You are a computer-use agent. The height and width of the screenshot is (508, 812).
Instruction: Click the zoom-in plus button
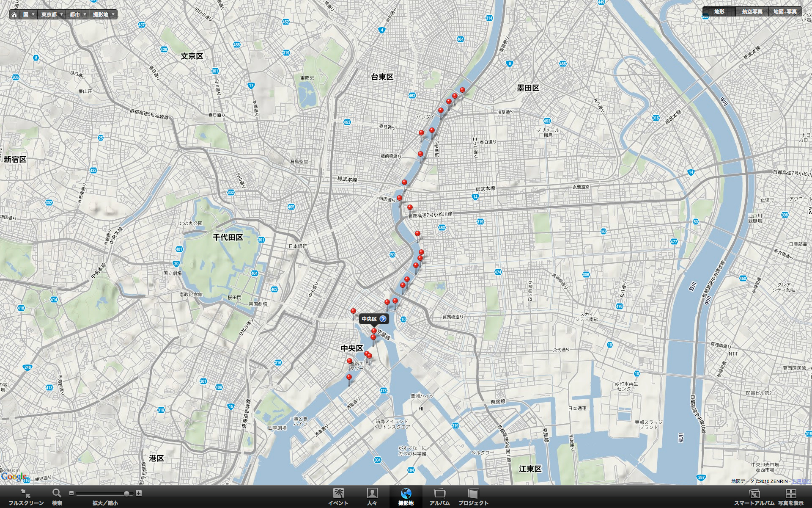139,493
